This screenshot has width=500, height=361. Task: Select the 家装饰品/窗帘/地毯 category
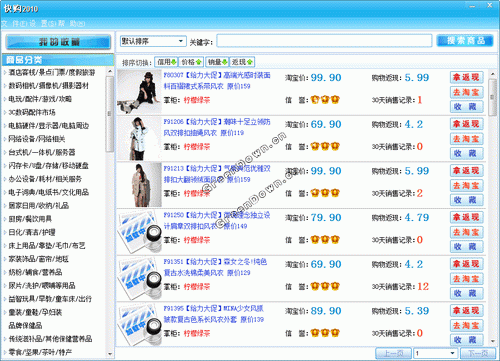point(39,259)
